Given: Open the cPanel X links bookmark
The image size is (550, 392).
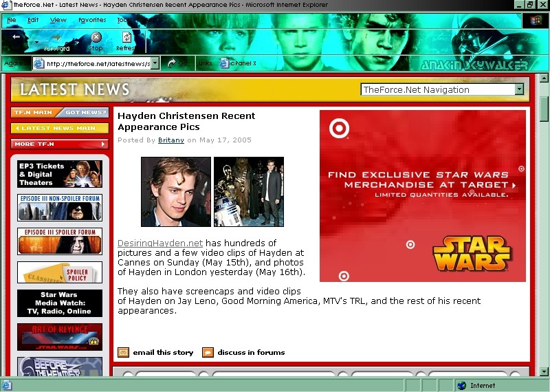Looking at the screenshot, I should tap(238, 63).
